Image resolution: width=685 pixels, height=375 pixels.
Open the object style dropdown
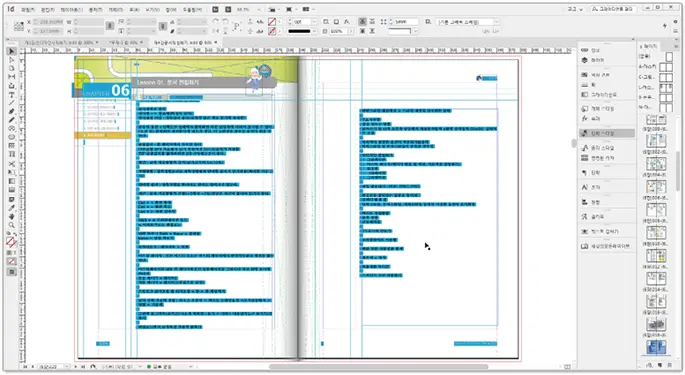pos(496,21)
